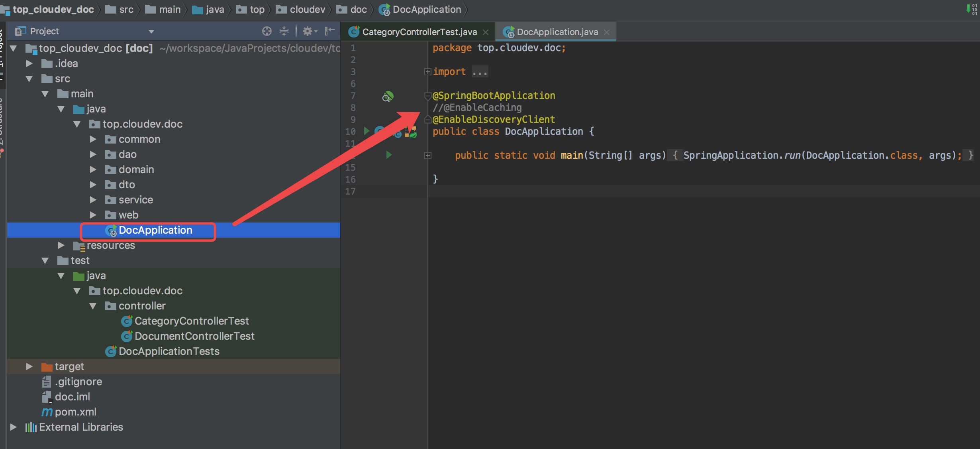The height and width of the screenshot is (449, 980).
Task: Click the green run arrow at line 10
Action: [367, 131]
